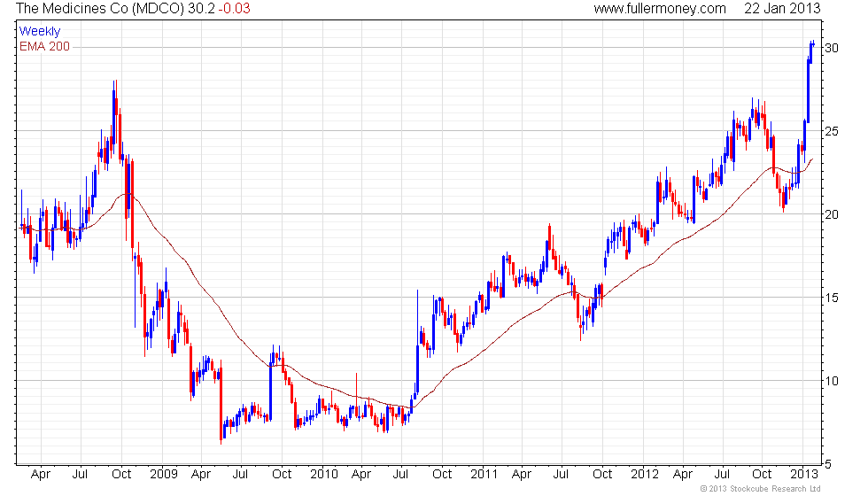Click the 'EMA 200' legend label
The width and height of the screenshot is (868, 496).
(x=45, y=46)
